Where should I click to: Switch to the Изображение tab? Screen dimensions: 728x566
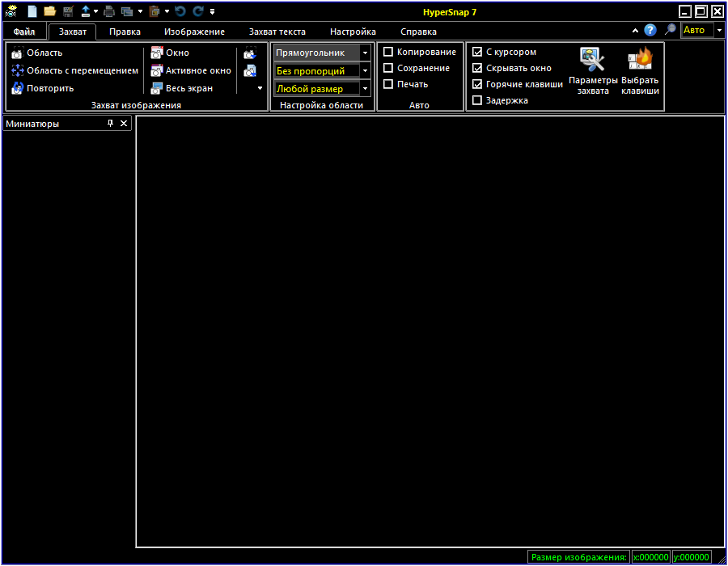(194, 32)
